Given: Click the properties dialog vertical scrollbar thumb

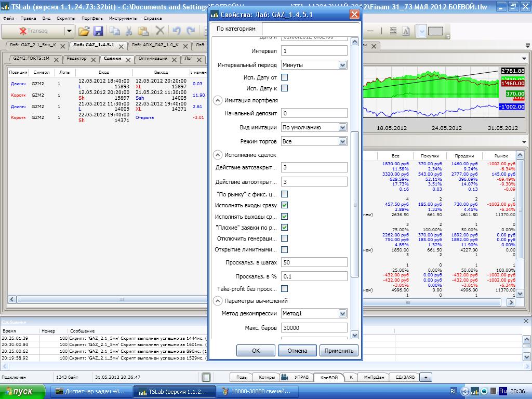Looking at the screenshot, I should [x=355, y=204].
